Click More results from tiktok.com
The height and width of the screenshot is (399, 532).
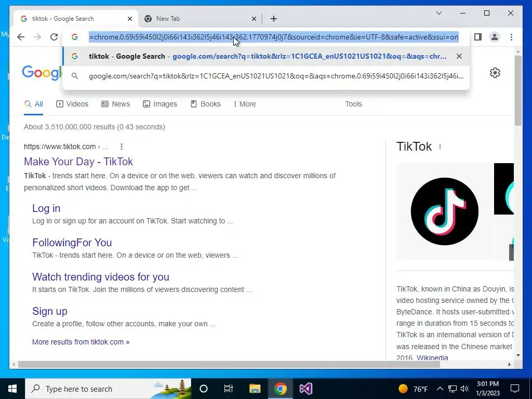[x=81, y=342]
